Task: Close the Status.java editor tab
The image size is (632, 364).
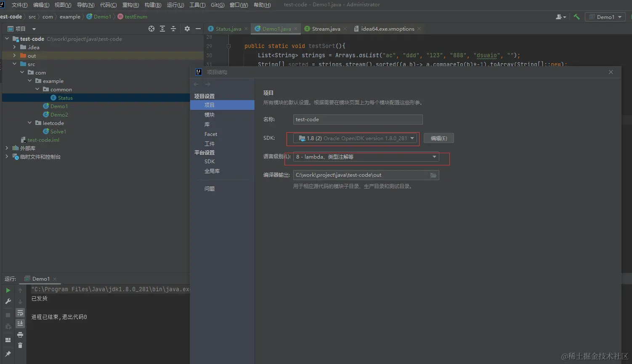Action: click(246, 29)
